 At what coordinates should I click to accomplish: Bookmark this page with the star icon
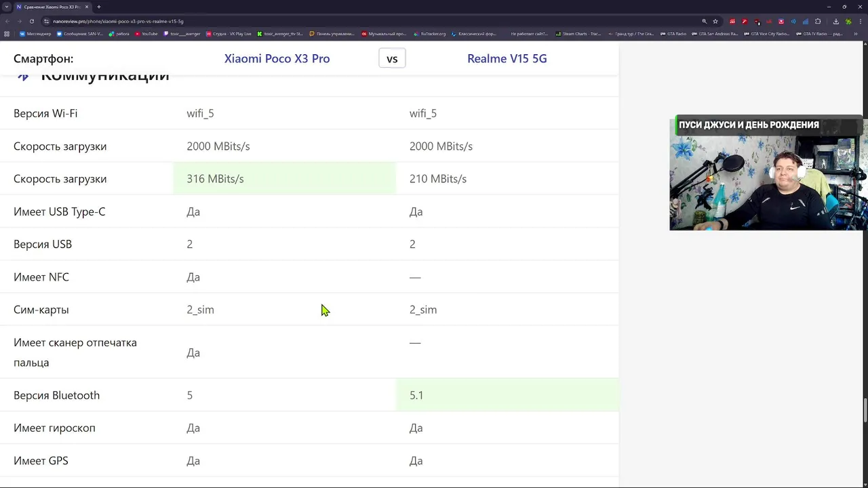point(715,21)
